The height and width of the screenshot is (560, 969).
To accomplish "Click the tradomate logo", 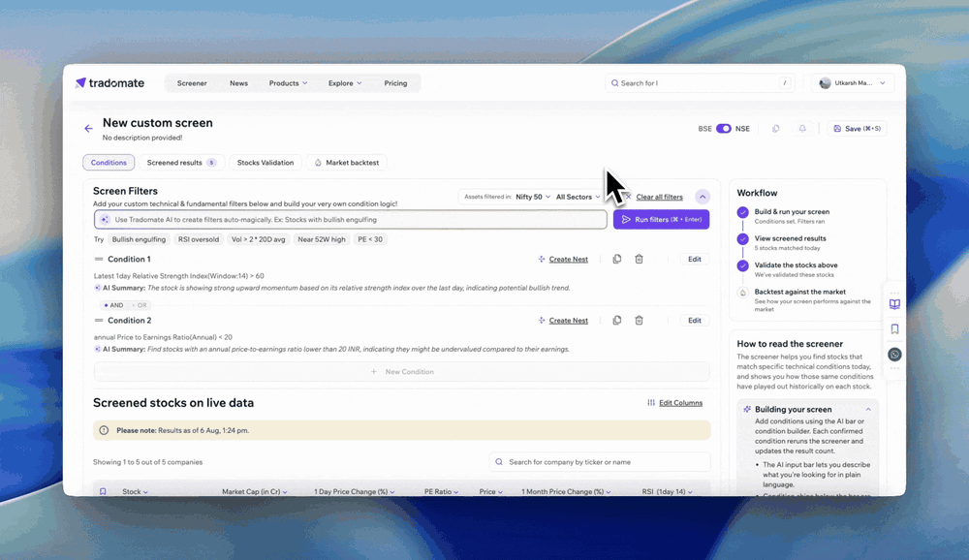I will [110, 82].
